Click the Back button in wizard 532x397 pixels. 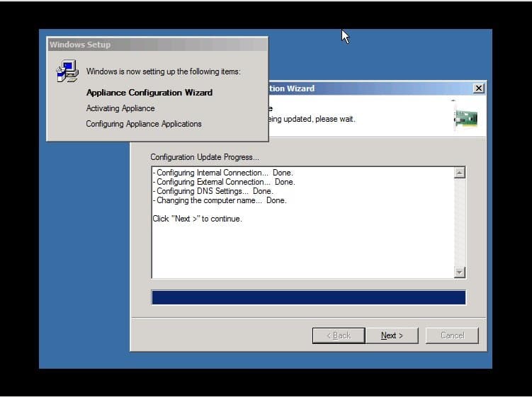pos(339,335)
